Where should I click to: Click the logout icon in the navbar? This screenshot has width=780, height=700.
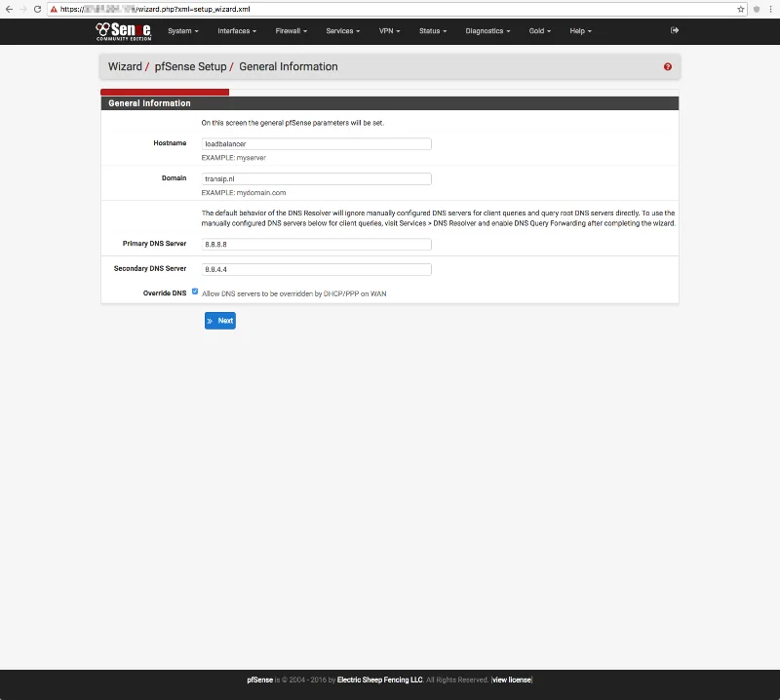pos(675,30)
